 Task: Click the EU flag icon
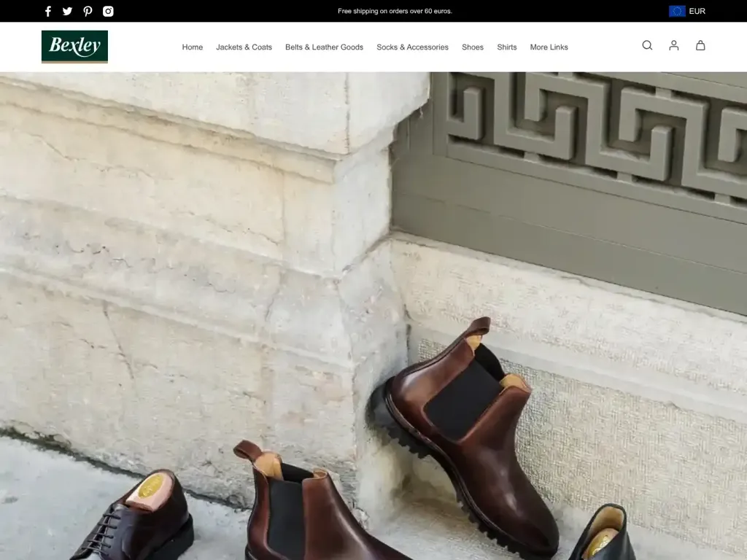(677, 11)
